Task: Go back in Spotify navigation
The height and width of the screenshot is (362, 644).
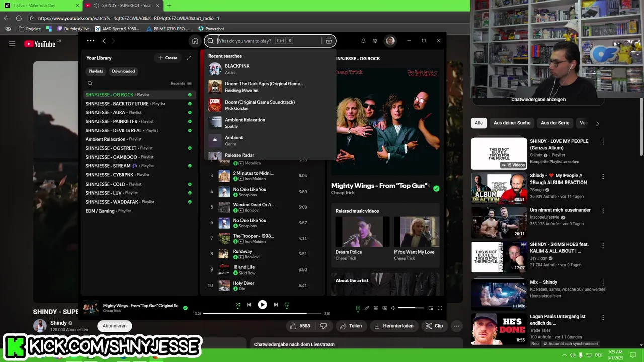Action: (104, 41)
